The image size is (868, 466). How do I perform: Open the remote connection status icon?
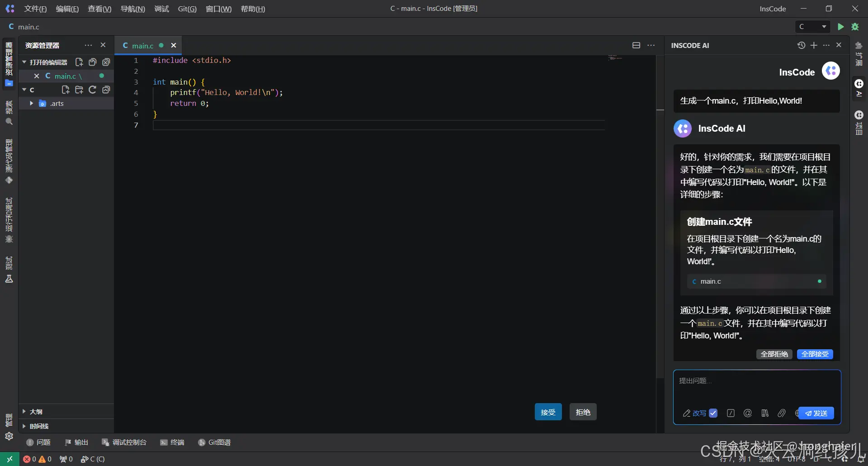pos(9,459)
